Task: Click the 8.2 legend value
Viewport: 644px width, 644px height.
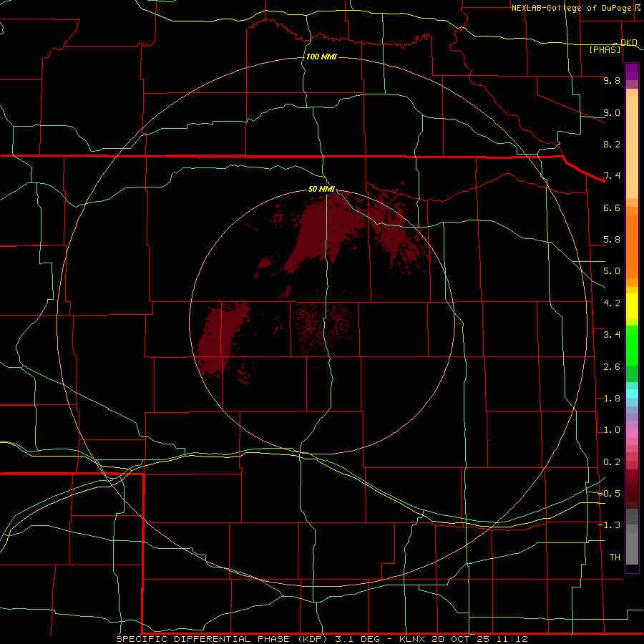Action: [x=612, y=144]
